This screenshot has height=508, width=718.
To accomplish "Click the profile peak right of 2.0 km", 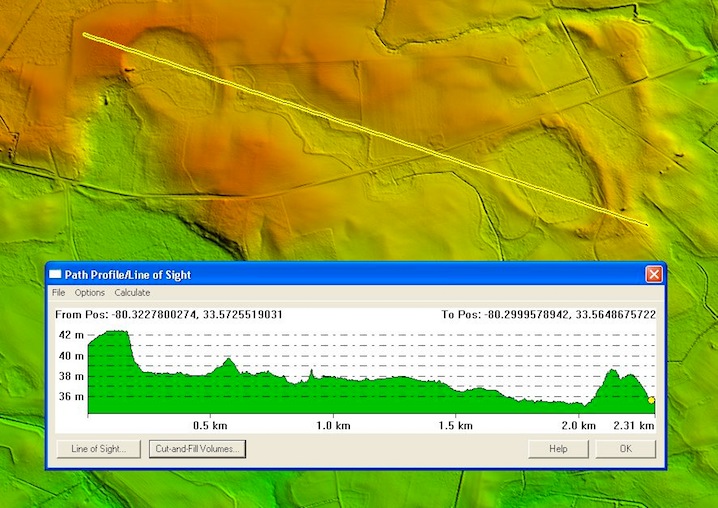I will click(613, 371).
